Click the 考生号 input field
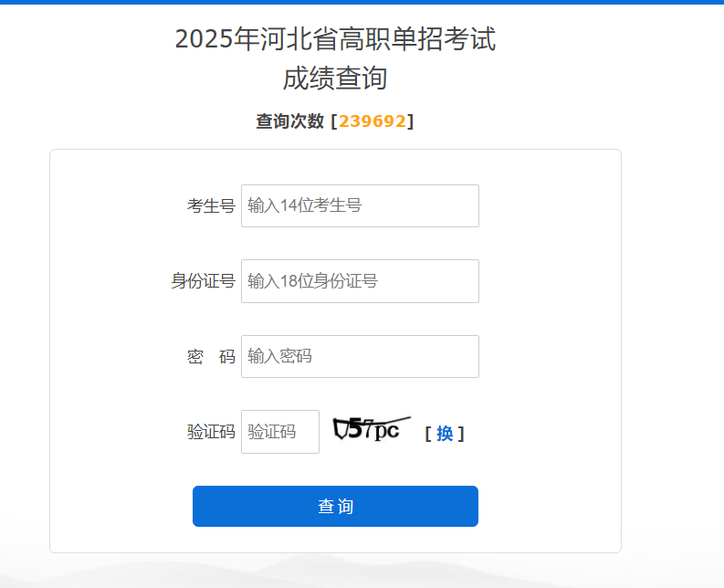This screenshot has width=724, height=588. tap(360, 205)
